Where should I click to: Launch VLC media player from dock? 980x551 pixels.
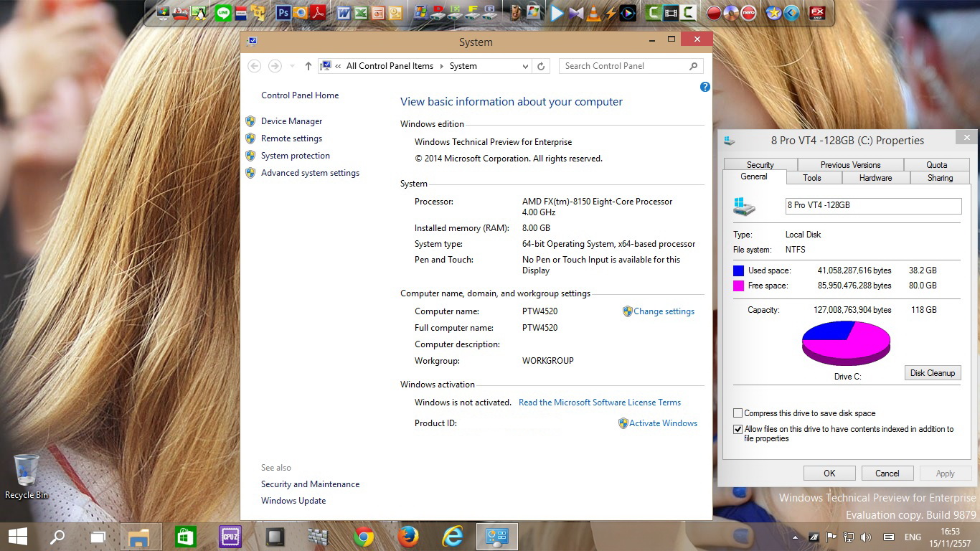pyautogui.click(x=593, y=13)
